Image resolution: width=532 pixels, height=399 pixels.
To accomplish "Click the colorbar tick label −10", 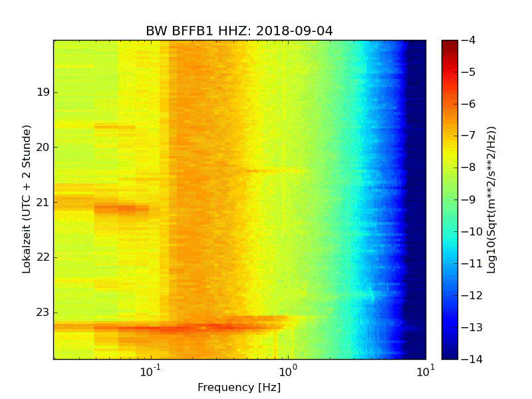I will point(471,231).
